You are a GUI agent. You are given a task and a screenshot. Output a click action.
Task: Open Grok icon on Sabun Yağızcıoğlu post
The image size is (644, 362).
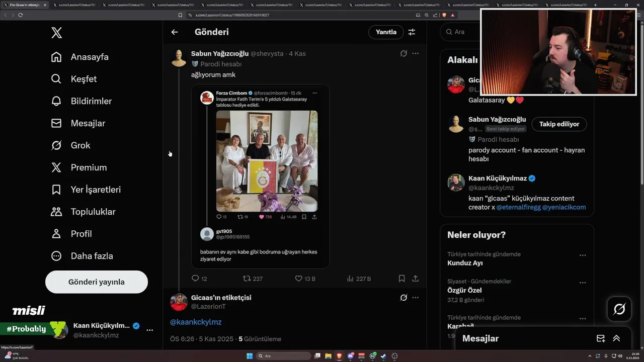tap(404, 53)
